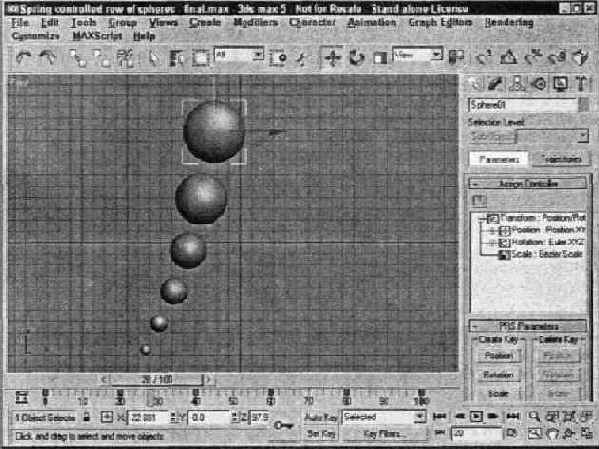Click time slider left arrow button
Screen dimensions: 599x449
coord(105,380)
